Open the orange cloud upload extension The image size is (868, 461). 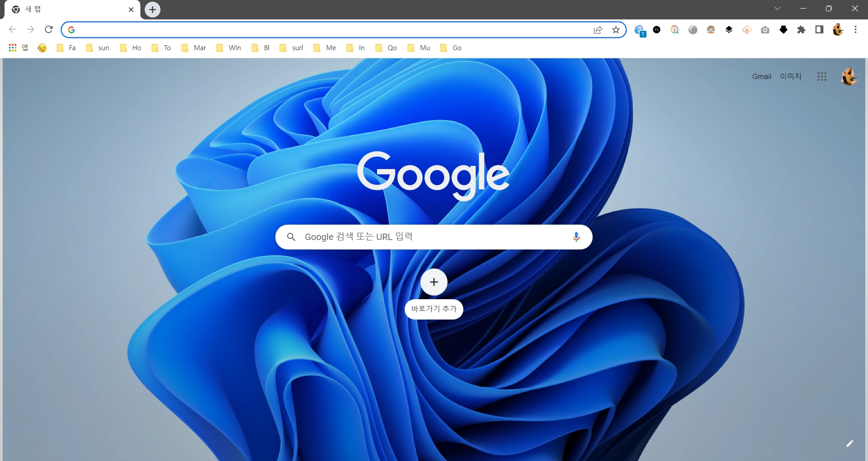(x=747, y=30)
